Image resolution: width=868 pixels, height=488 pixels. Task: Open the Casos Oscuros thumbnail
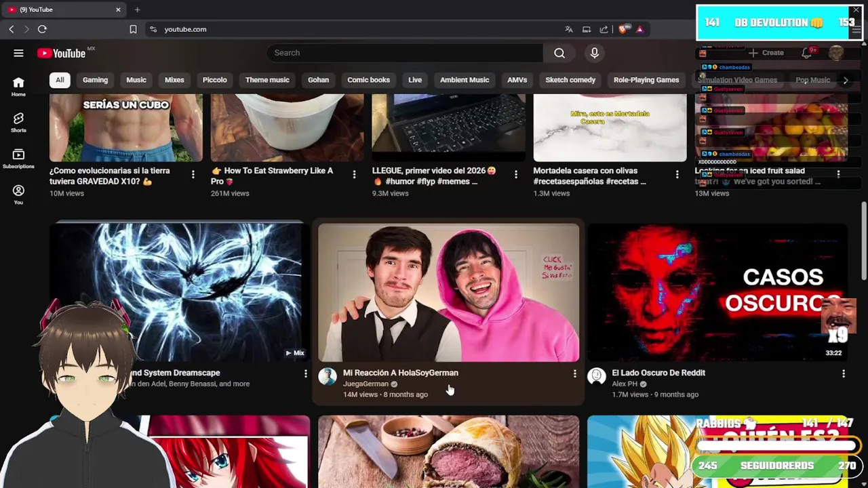[x=717, y=293]
